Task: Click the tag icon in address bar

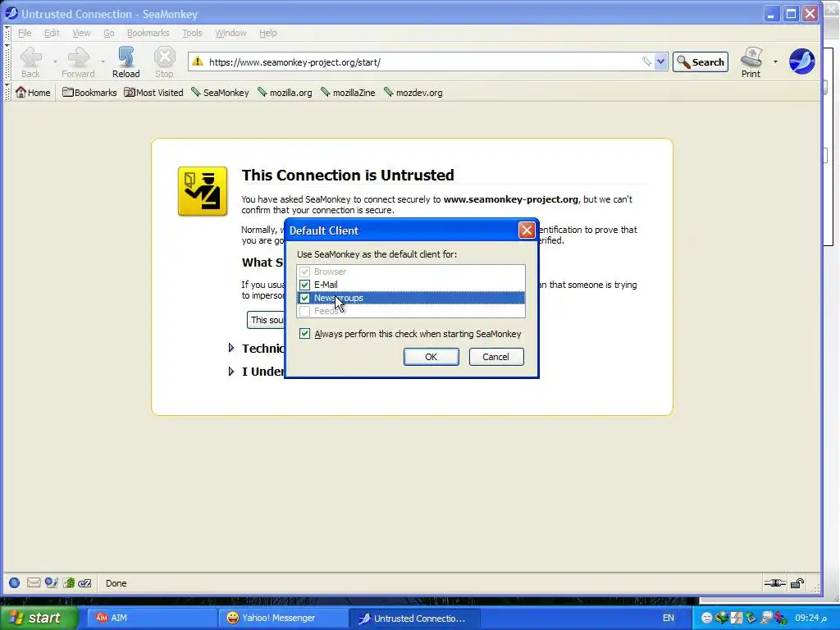Action: tap(646, 62)
